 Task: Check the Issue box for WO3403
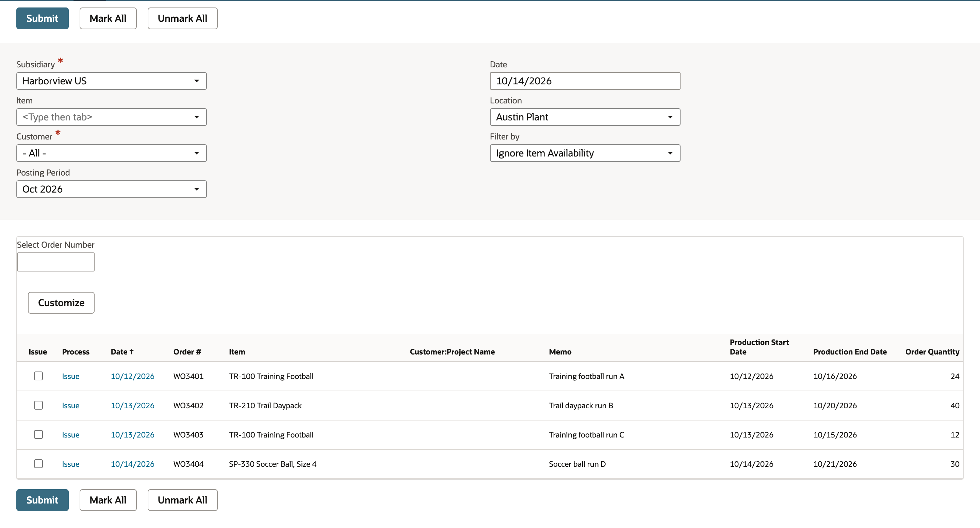[38, 434]
